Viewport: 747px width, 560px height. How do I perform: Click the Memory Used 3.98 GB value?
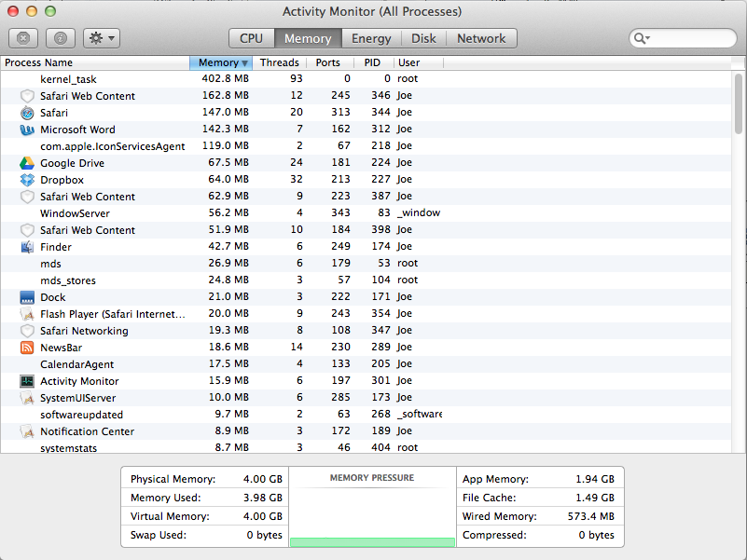click(x=262, y=498)
